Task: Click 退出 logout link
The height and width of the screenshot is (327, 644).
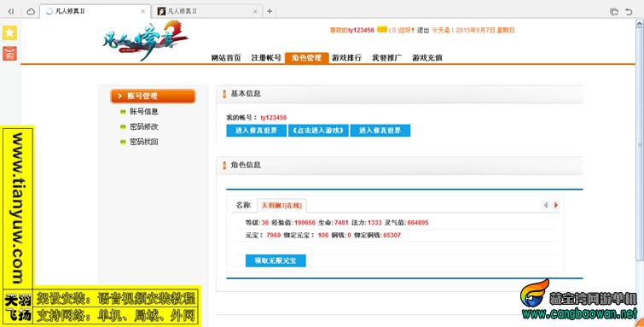Action: point(423,30)
